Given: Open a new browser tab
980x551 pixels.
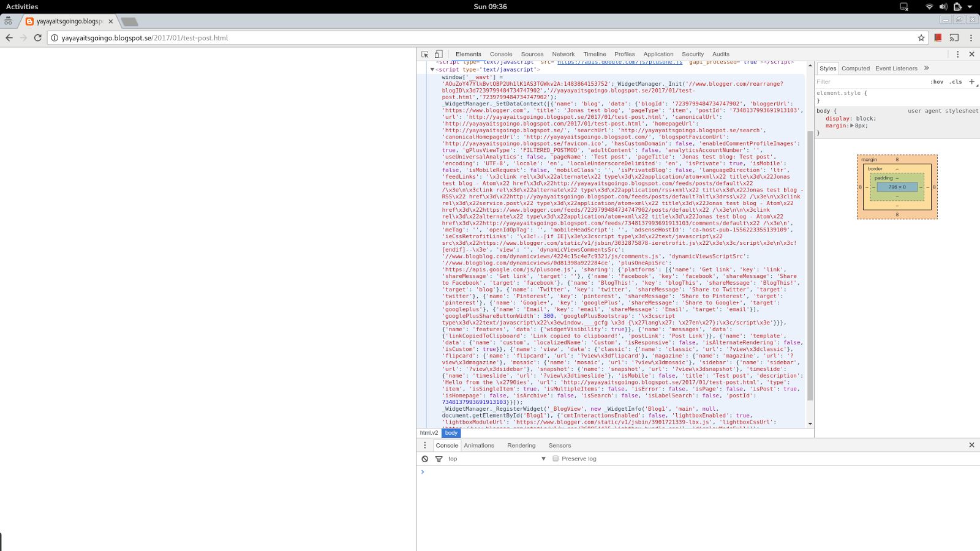Looking at the screenshot, I should pyautogui.click(x=129, y=22).
